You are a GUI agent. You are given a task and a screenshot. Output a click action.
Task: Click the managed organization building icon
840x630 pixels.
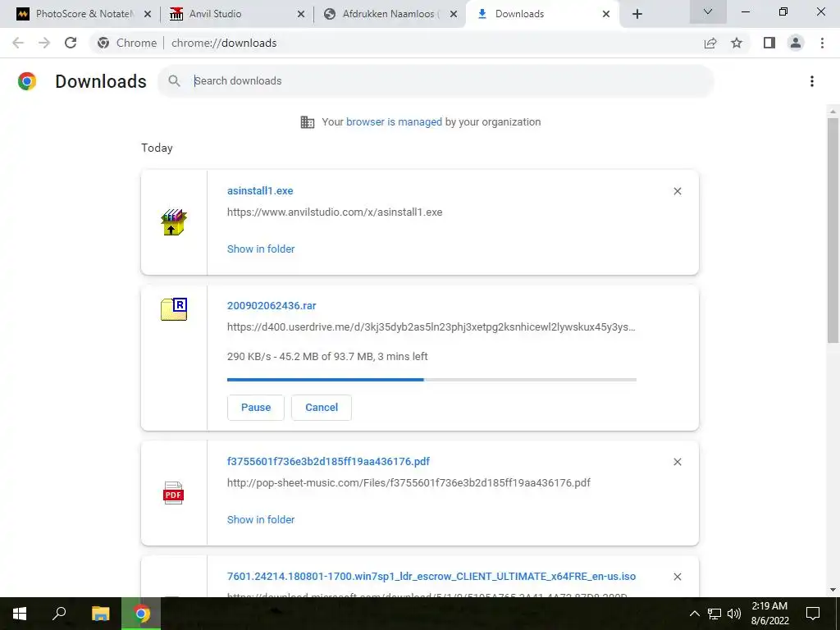coord(308,122)
